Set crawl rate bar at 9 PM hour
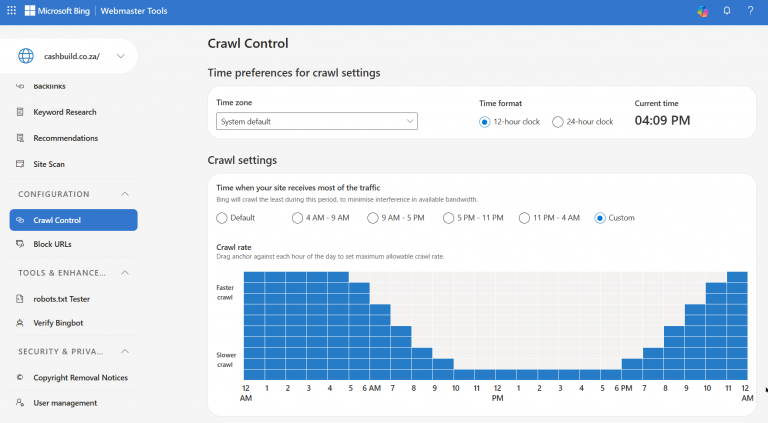 coord(695,342)
